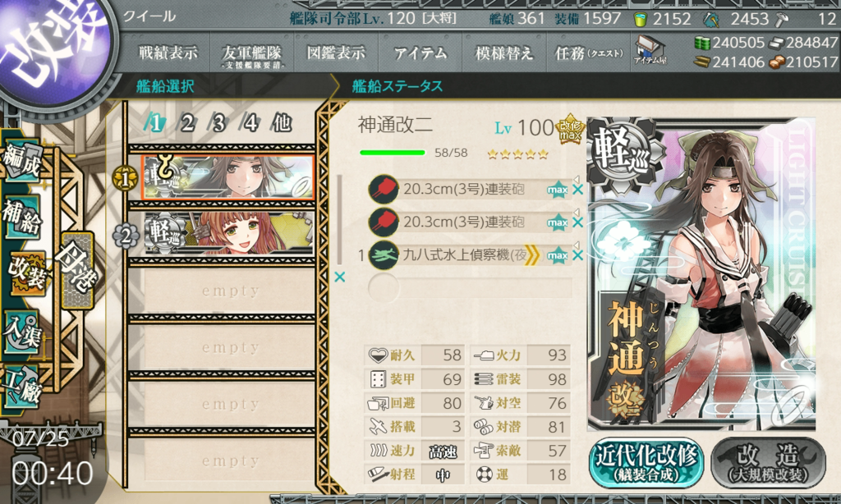Click 九八式水上偵察機 seaplane equipment icon
The image size is (841, 504).
point(384,255)
